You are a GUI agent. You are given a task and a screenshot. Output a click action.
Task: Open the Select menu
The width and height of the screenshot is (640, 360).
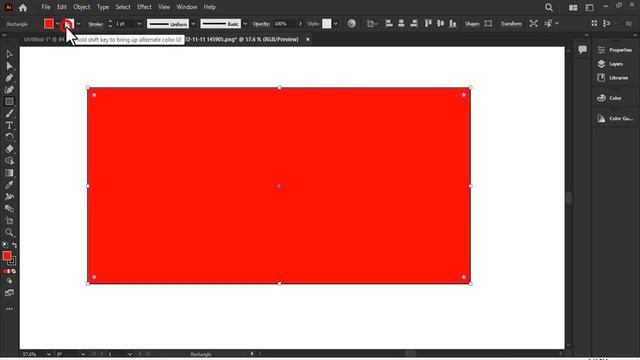coord(123,7)
